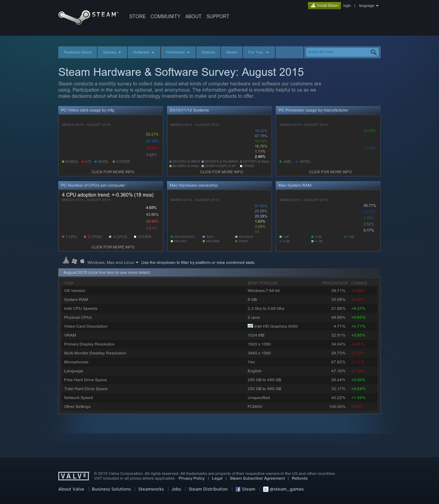Expand the Hardware dropdown menu
The height and width of the screenshot is (504, 439).
tap(178, 52)
